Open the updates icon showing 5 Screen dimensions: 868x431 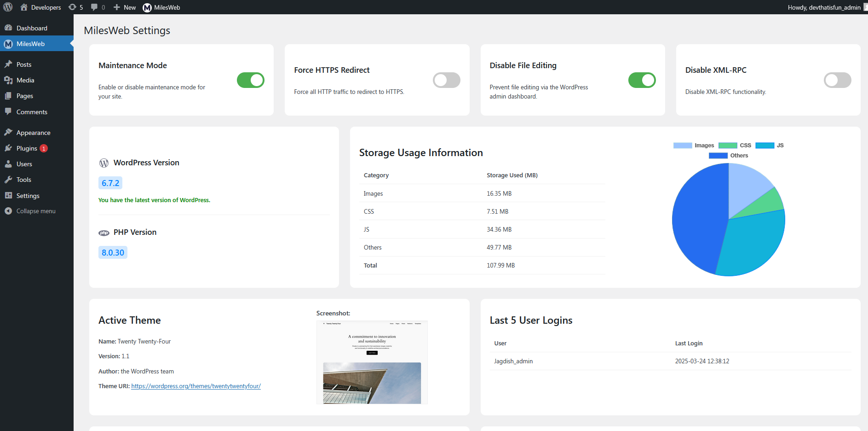click(x=72, y=7)
